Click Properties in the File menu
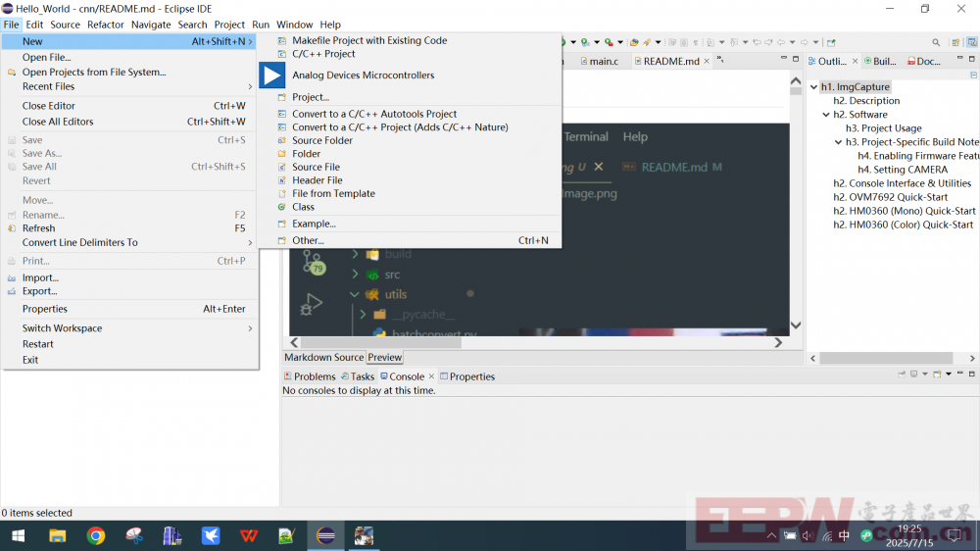This screenshot has width=980, height=551. (44, 309)
